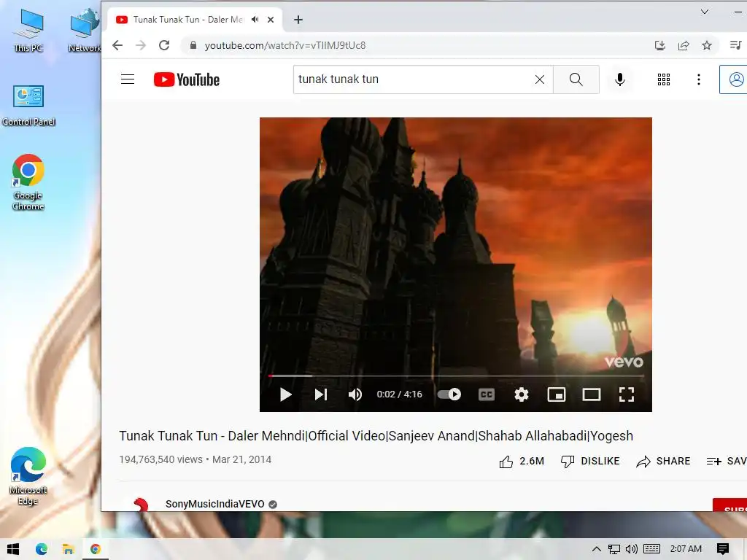Seek along the video progress bar
The width and height of the screenshot is (747, 560).
456,376
